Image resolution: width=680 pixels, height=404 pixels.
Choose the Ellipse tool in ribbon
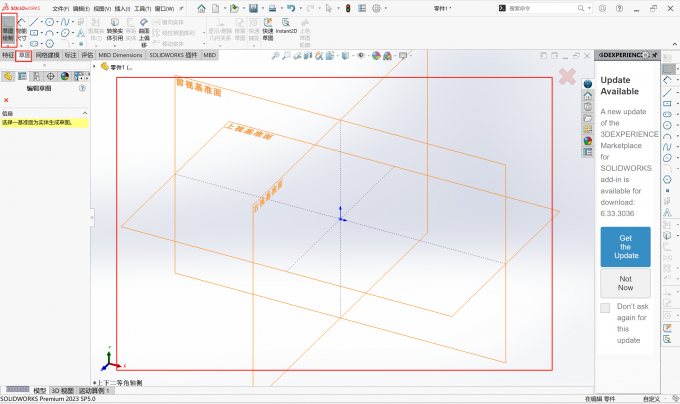[x=65, y=33]
